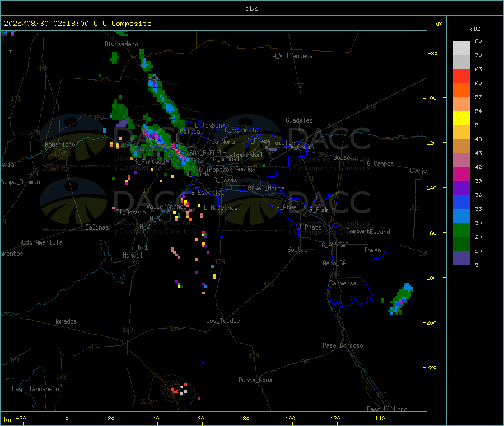Viewport: 504px width, 426px height.
Task: Pick the slate 5-10 dBZ bottom swatch
Action: 461,258
